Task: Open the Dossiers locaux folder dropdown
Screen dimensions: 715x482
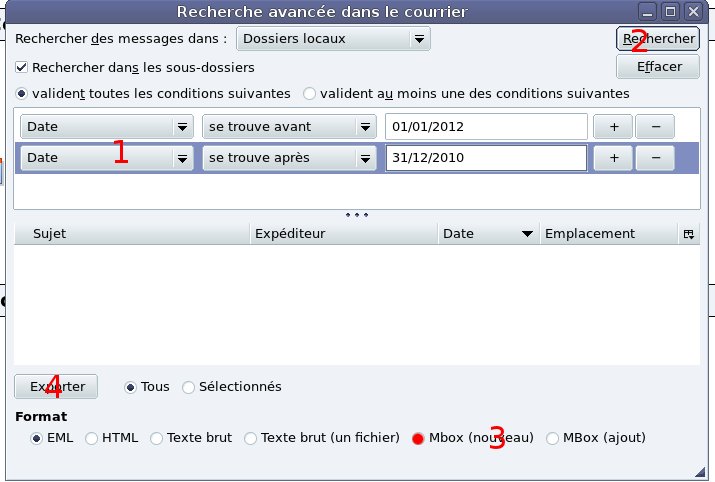Action: click(x=333, y=40)
